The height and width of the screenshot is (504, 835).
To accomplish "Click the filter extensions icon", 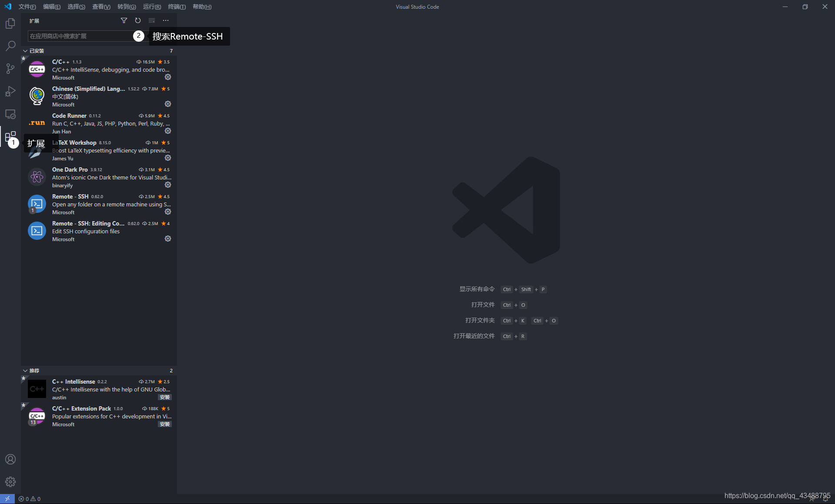I will [124, 20].
